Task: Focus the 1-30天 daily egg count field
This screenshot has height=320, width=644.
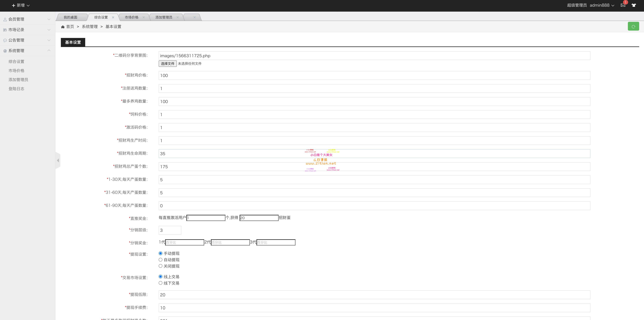Action: (374, 180)
